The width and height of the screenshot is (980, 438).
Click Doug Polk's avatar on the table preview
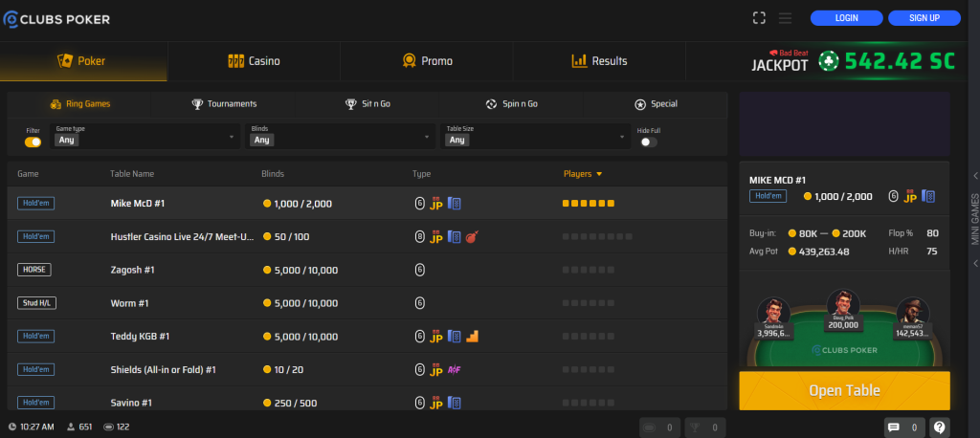[843, 304]
